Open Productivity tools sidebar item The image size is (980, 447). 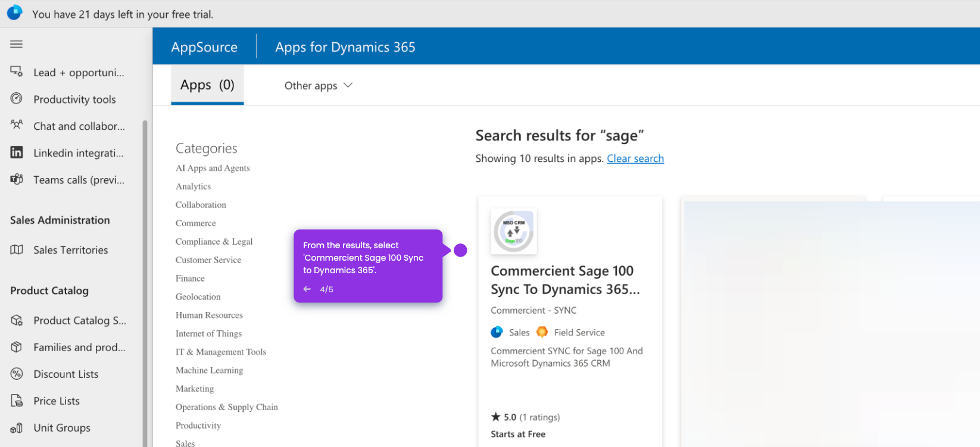74,99
